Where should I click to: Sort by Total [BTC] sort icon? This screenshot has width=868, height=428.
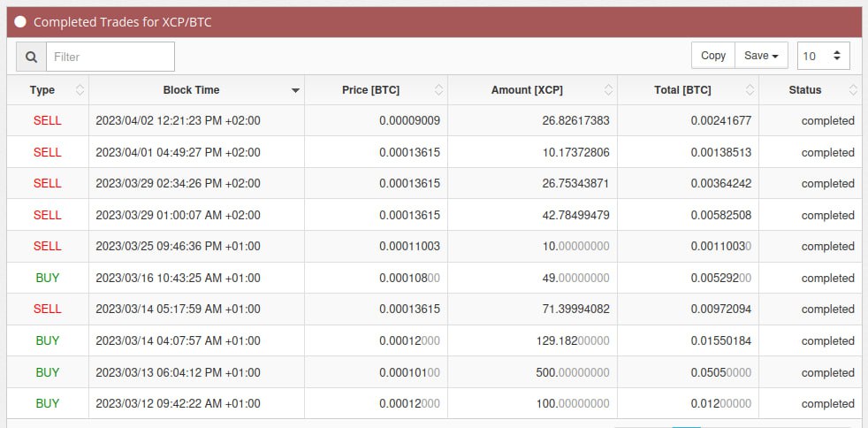point(750,89)
